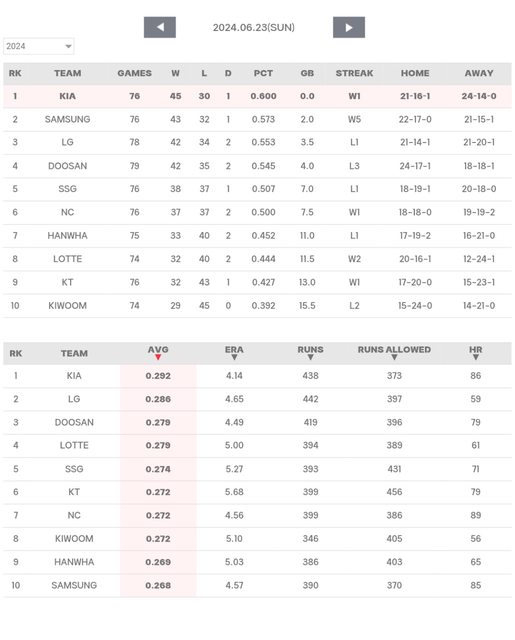
Task: Sort by RUNS ALLOWED arrow
Action: coord(394,358)
